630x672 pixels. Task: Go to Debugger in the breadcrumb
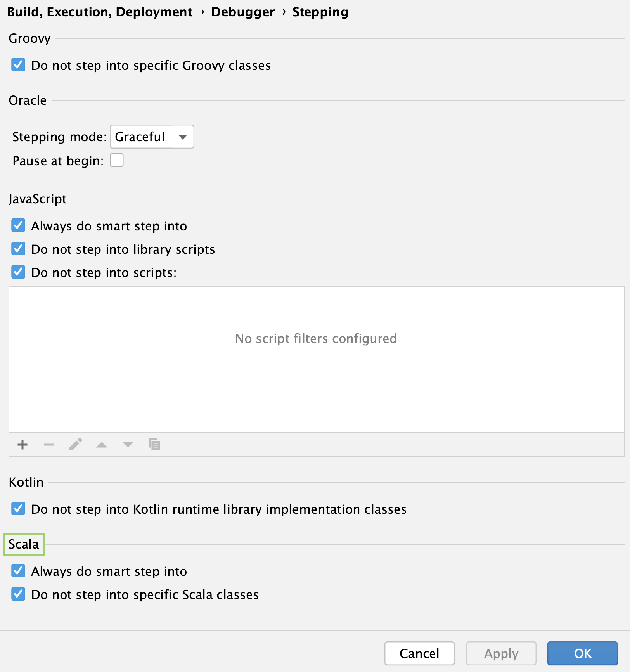pyautogui.click(x=243, y=12)
